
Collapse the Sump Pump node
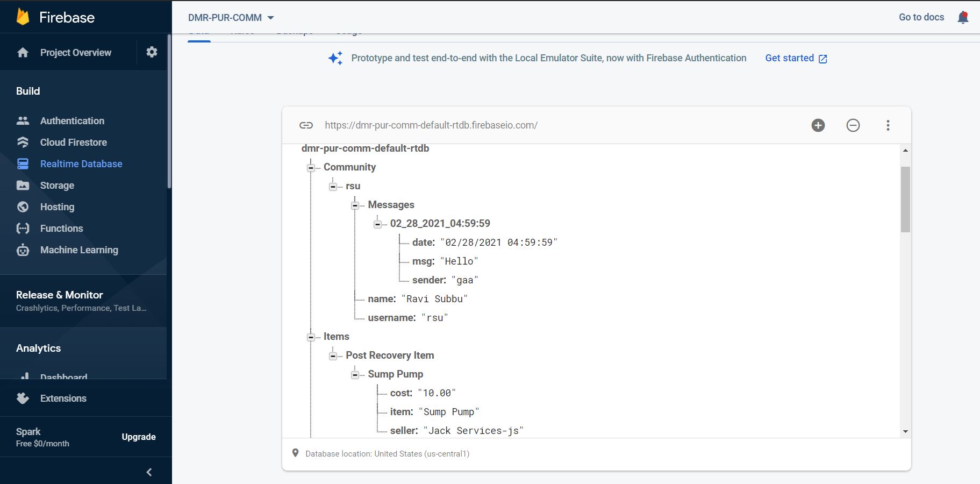tap(355, 375)
